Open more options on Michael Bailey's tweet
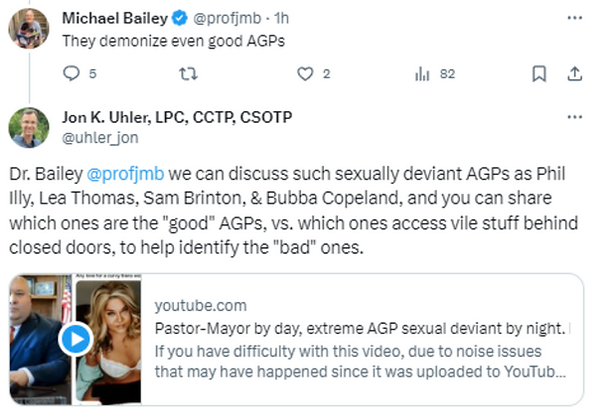600x416 pixels. 574,18
